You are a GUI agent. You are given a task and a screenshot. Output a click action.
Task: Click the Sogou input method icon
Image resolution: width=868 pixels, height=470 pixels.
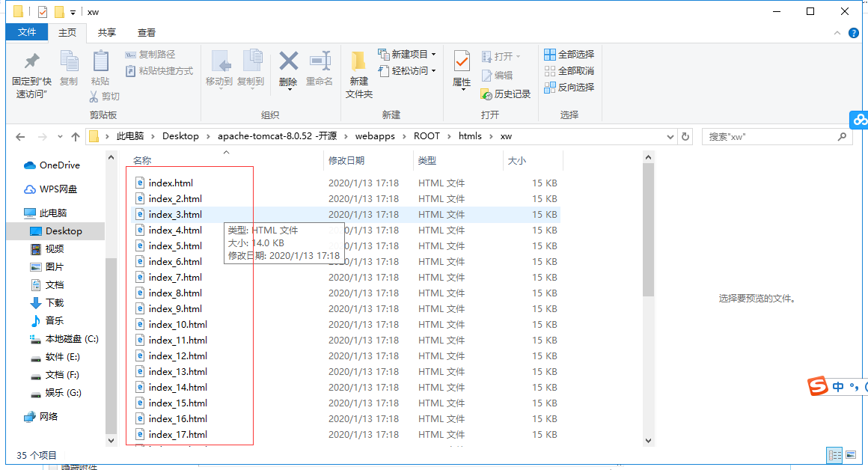pos(818,386)
